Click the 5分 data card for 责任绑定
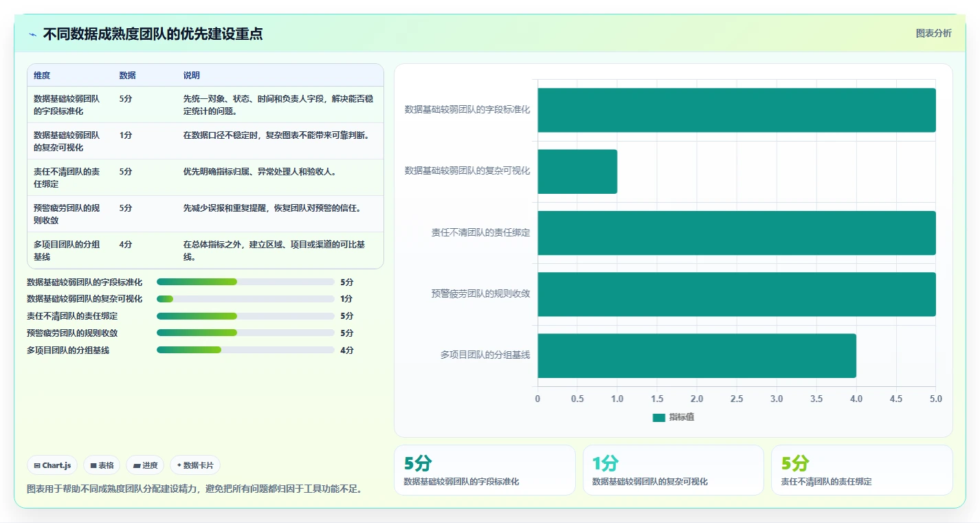Image resolution: width=980 pixels, height=523 pixels. click(862, 470)
